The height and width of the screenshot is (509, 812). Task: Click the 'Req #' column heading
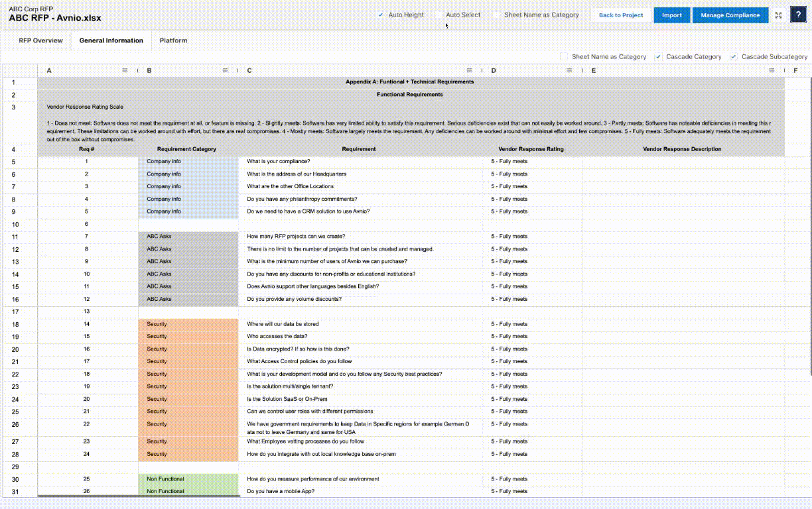pyautogui.click(x=87, y=149)
